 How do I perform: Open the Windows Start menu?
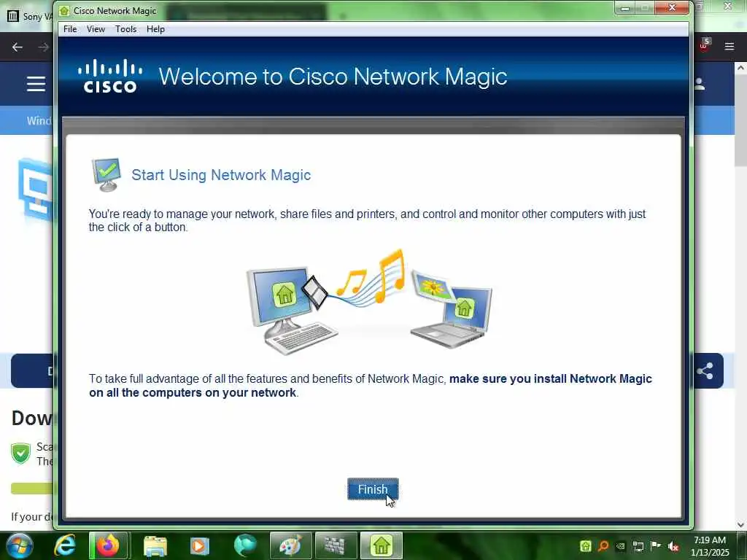tap(18, 545)
